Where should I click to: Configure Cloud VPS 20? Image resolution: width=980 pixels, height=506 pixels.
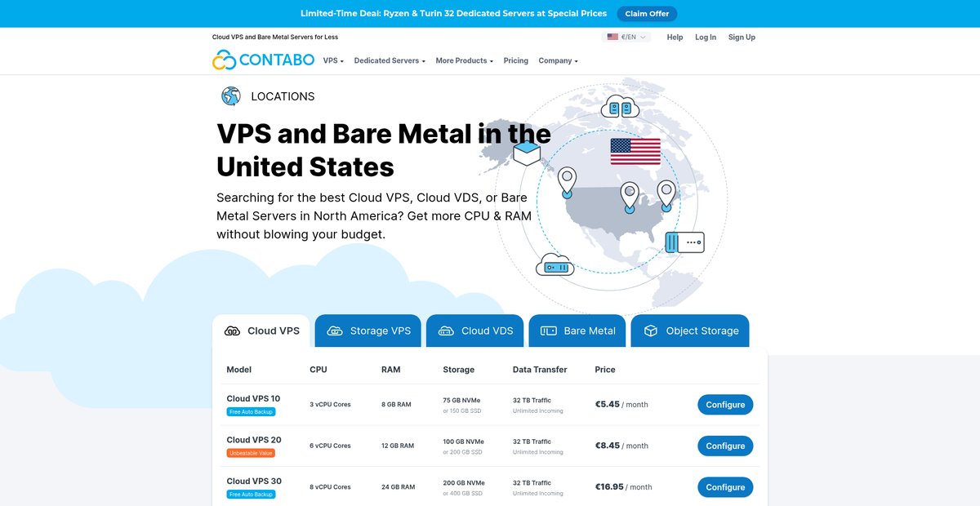tap(725, 446)
